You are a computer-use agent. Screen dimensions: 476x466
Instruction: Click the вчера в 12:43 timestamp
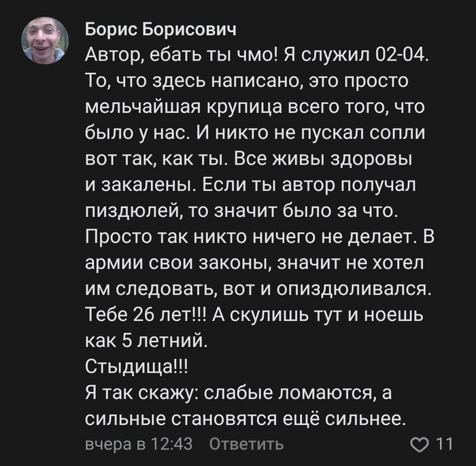coord(139,444)
